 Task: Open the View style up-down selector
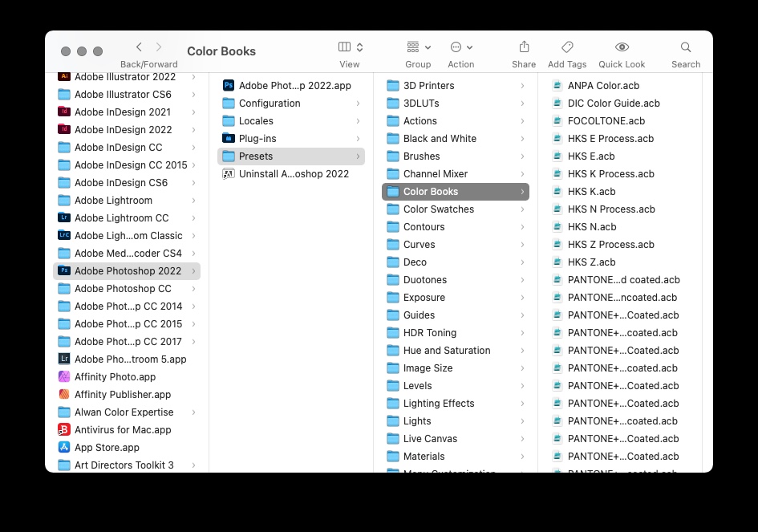pyautogui.click(x=359, y=47)
